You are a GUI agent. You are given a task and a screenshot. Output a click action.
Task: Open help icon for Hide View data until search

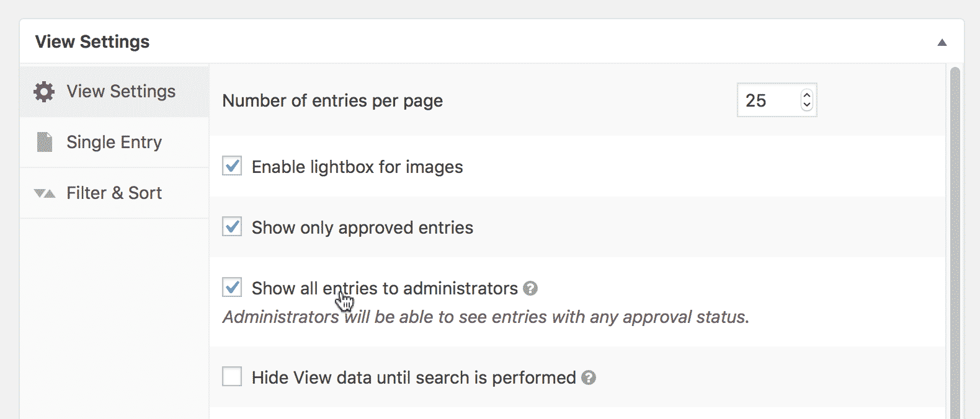point(589,377)
